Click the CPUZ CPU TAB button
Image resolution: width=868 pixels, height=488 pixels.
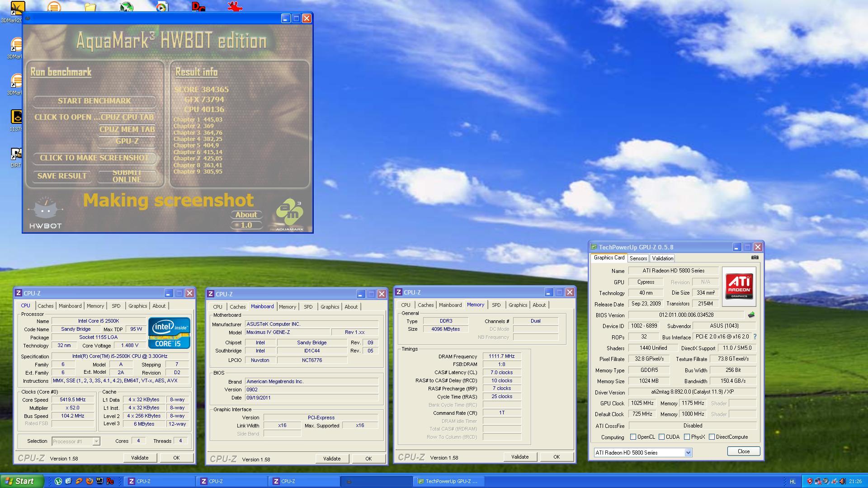127,117
